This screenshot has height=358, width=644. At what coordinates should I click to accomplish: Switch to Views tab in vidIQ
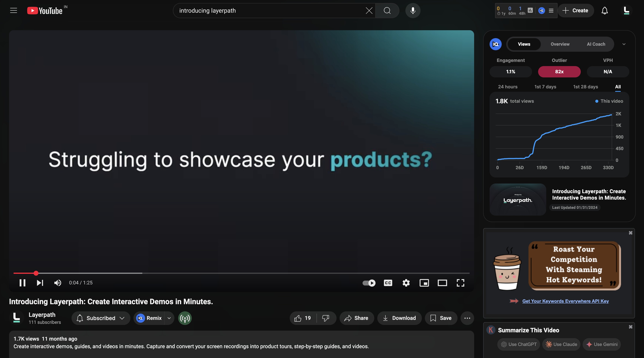click(524, 44)
